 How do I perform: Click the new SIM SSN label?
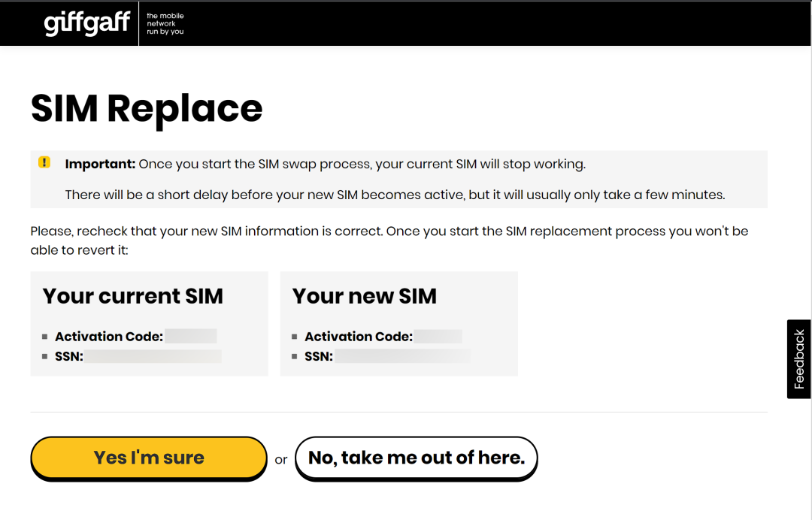point(318,356)
